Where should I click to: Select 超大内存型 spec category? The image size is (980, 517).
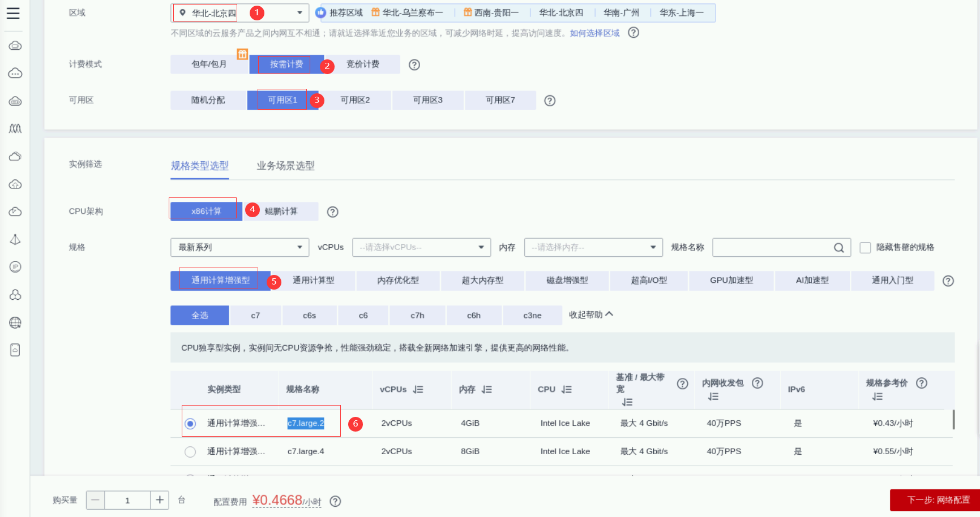pyautogui.click(x=482, y=281)
